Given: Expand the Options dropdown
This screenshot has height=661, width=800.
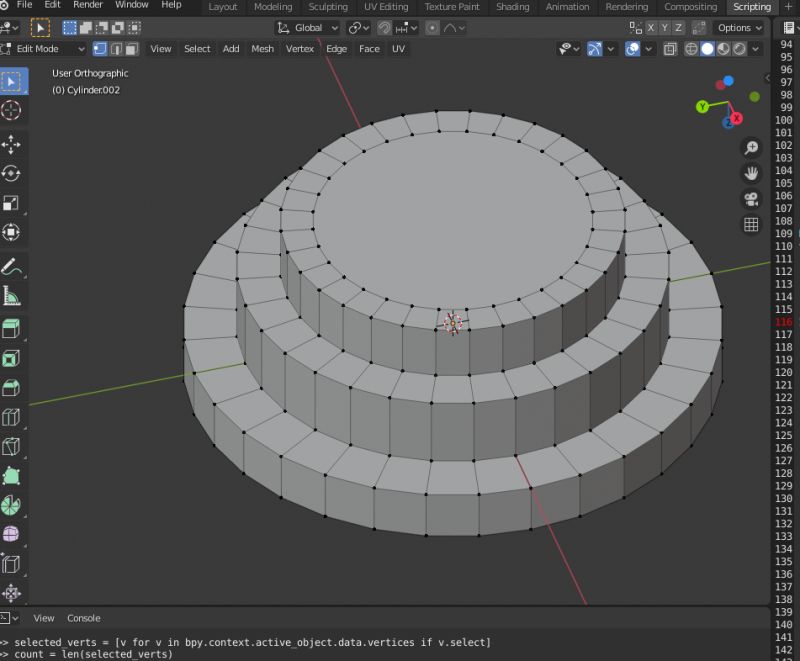Looking at the screenshot, I should tap(740, 28).
